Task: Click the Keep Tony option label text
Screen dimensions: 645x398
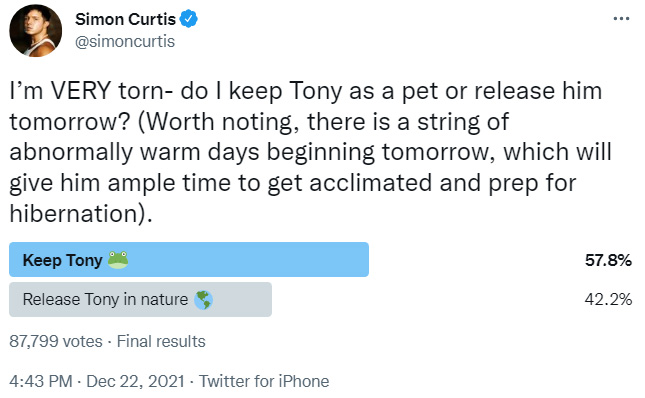Action: tap(63, 260)
